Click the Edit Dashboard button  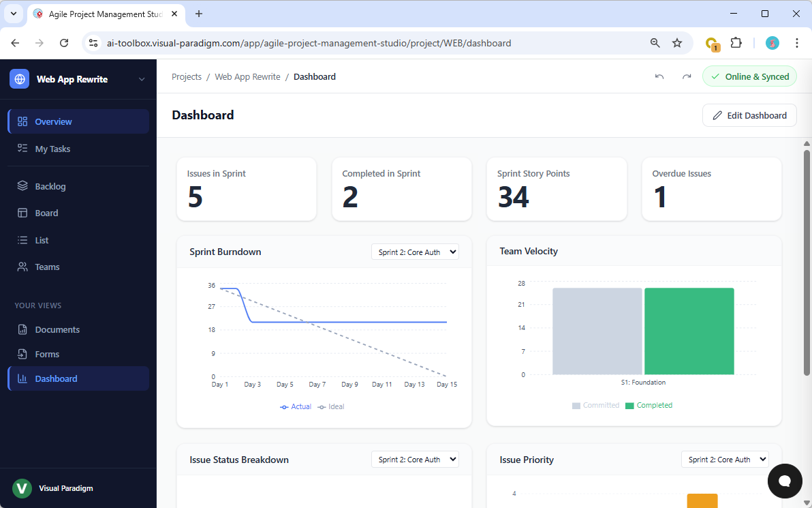point(749,115)
